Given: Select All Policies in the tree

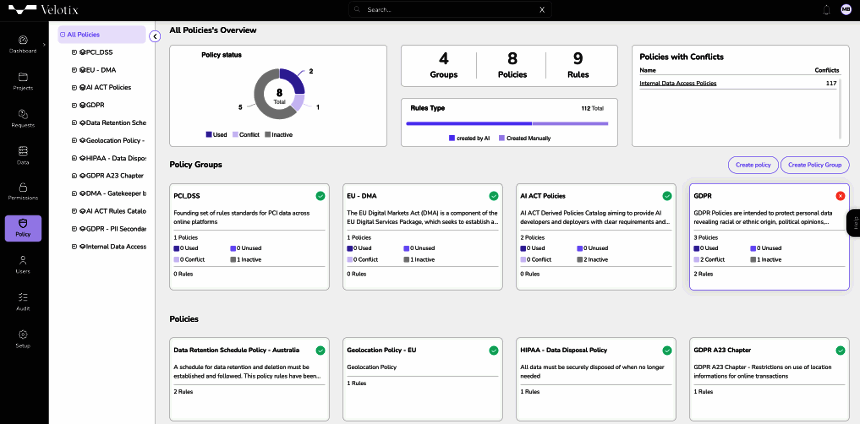Looking at the screenshot, I should [x=83, y=35].
